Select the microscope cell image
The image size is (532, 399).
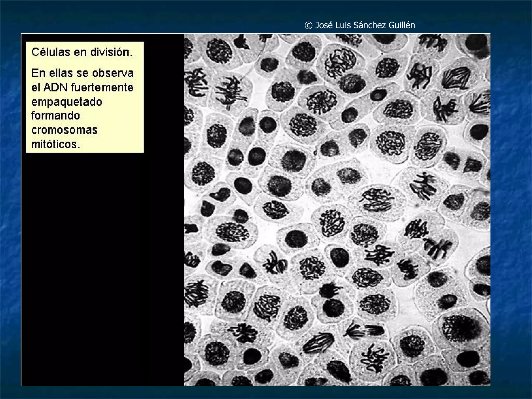tap(337, 209)
